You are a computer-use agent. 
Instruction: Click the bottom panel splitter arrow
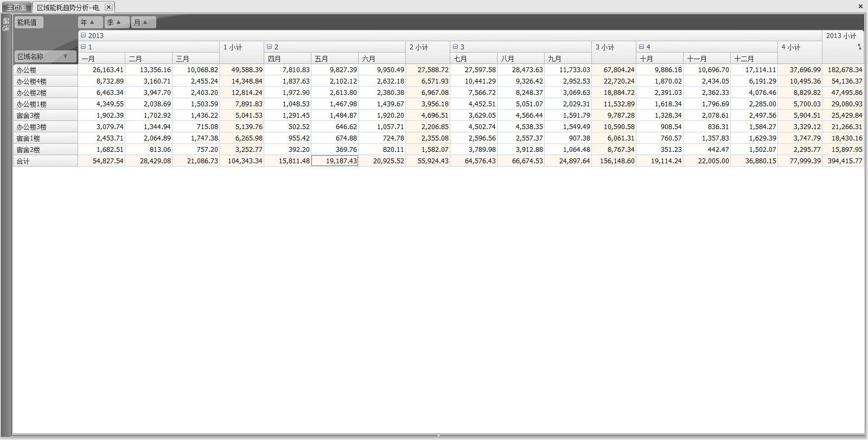point(438,436)
